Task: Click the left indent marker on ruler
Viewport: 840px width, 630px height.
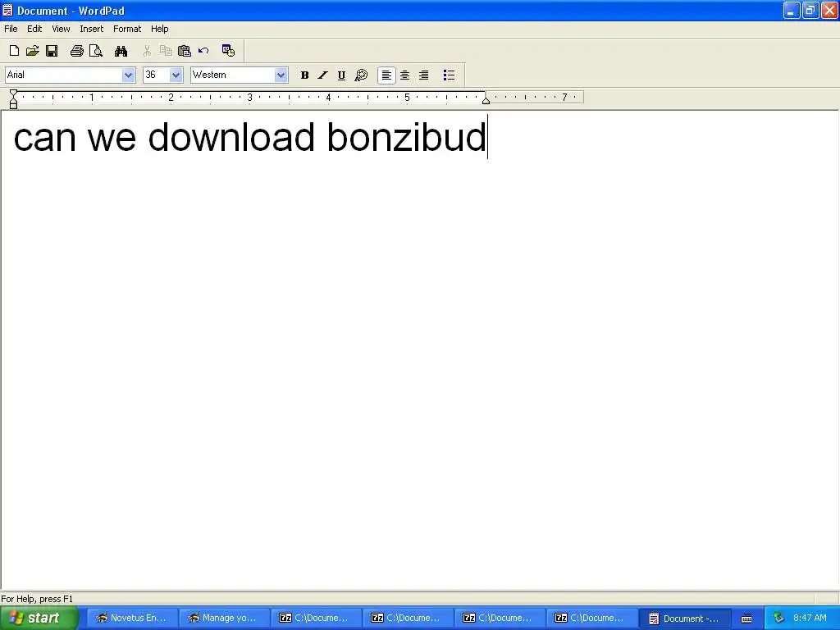Action: click(x=13, y=104)
